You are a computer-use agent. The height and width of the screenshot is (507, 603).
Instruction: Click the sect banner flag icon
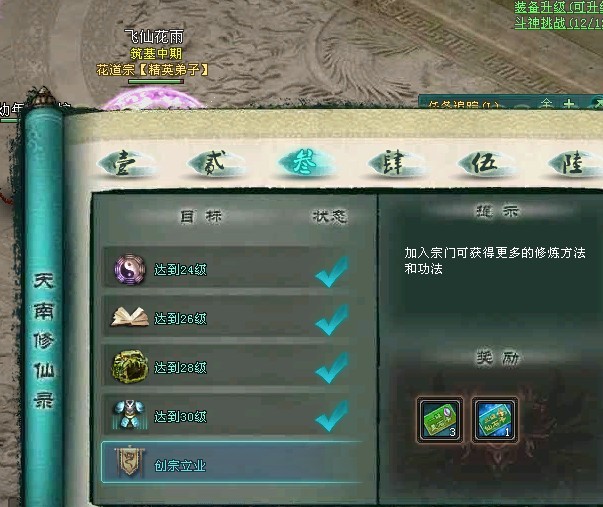coord(130,462)
